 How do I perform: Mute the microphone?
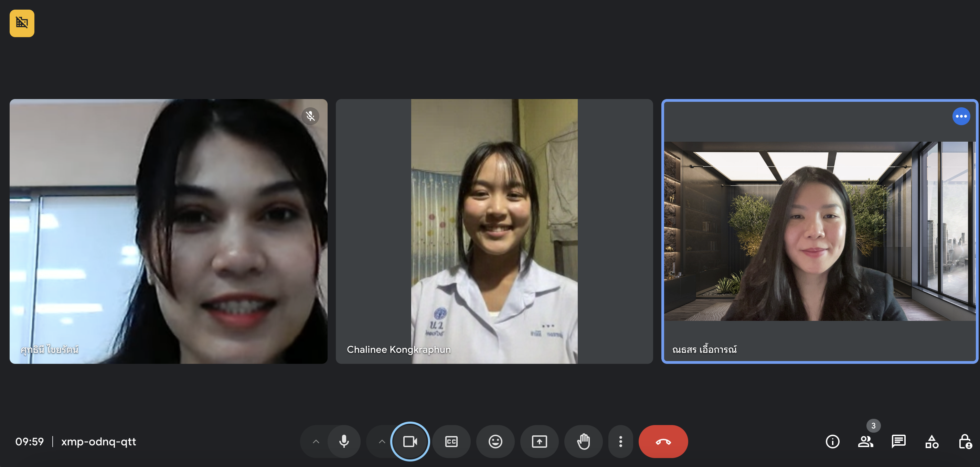coord(343,441)
